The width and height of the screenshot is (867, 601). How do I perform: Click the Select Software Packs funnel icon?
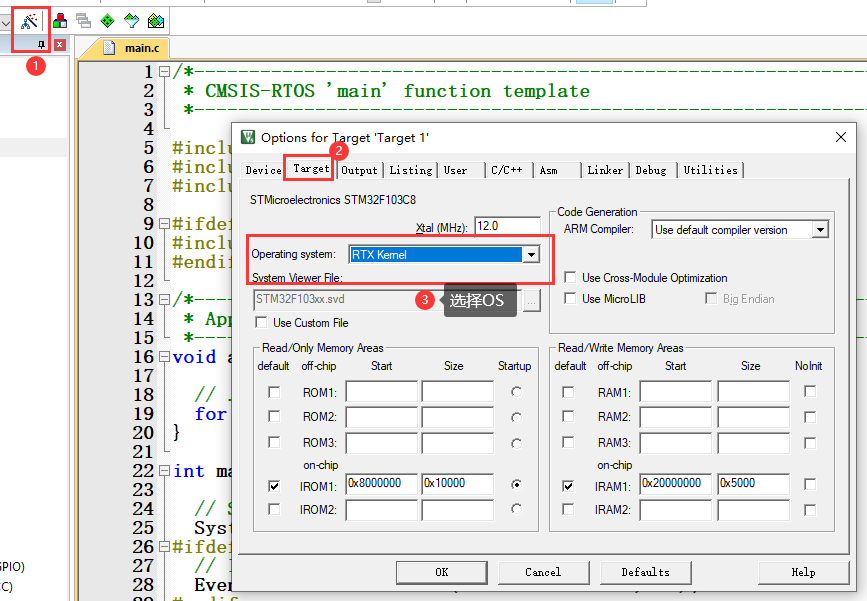coord(131,20)
